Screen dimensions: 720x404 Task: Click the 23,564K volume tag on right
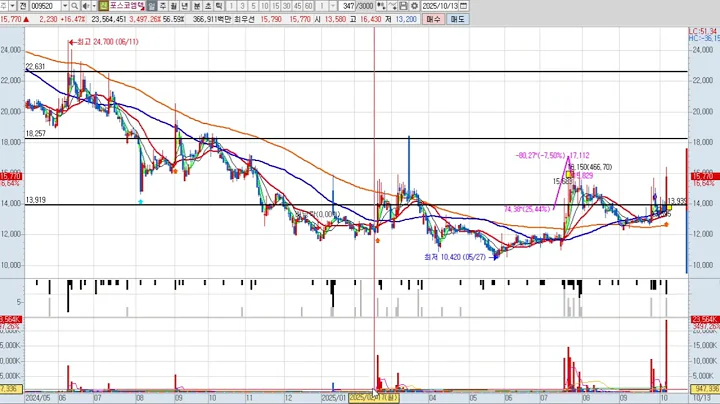[x=705, y=320]
